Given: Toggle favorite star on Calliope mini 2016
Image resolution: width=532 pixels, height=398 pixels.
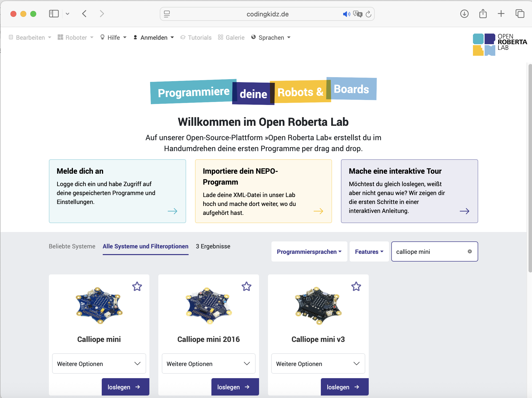Looking at the screenshot, I should [x=246, y=286].
